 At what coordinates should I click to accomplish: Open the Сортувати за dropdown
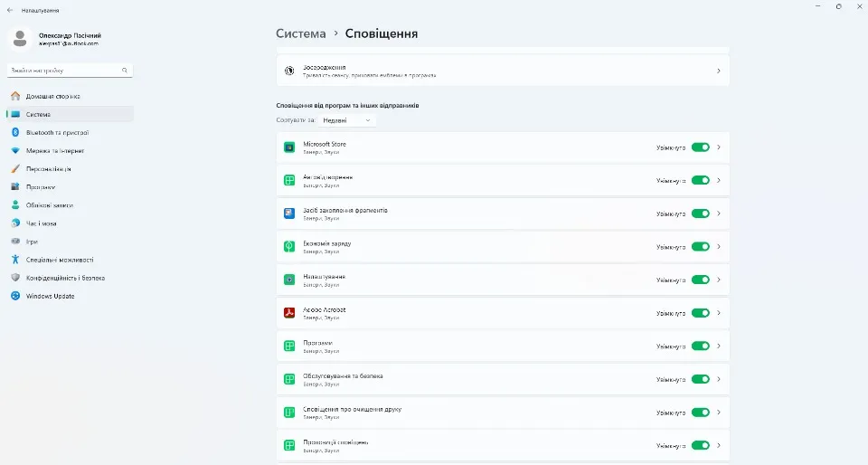(x=347, y=120)
